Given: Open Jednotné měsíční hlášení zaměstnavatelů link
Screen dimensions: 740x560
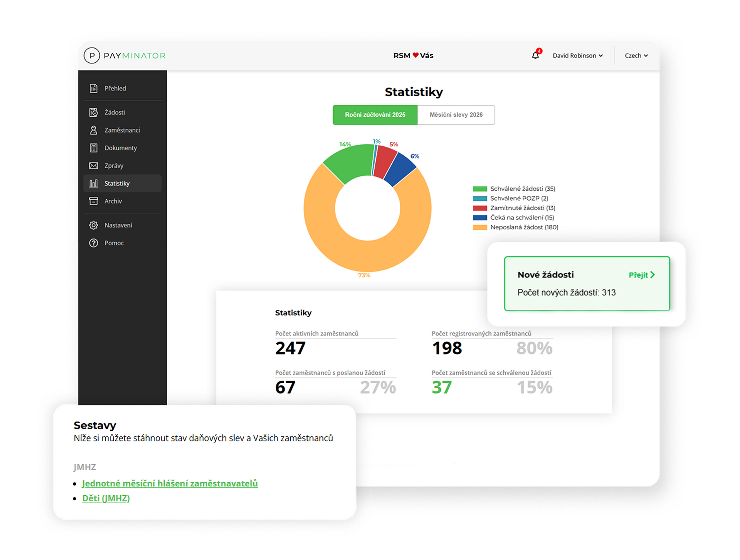Looking at the screenshot, I should (170, 483).
